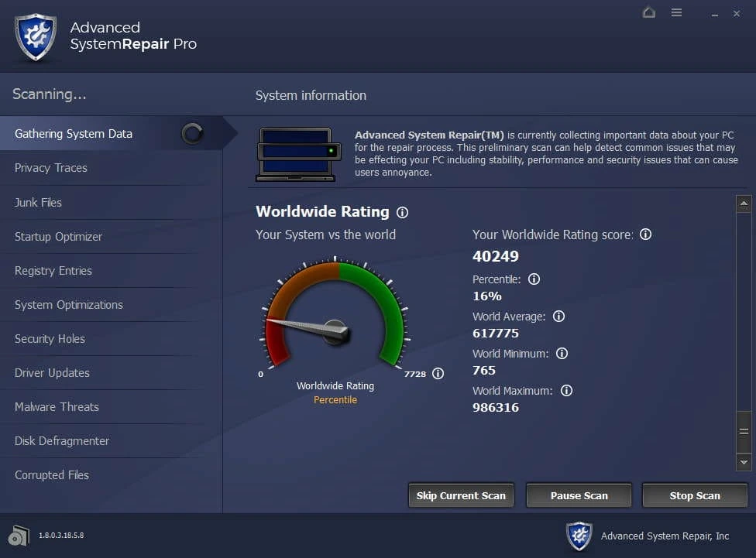Click the Advanced SystemRepair Pro shield logo
The width and height of the screenshot is (756, 558).
click(36, 37)
